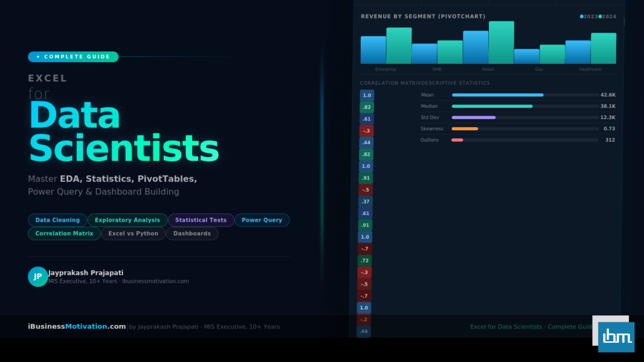Click the tallest Retail segment bar

[502, 42]
